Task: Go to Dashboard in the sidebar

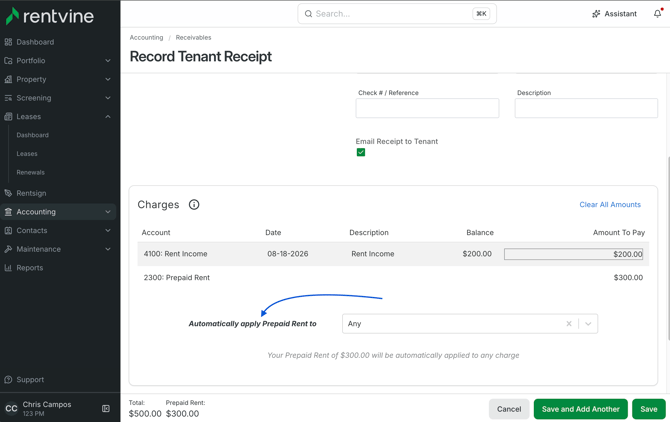Action: [35, 42]
